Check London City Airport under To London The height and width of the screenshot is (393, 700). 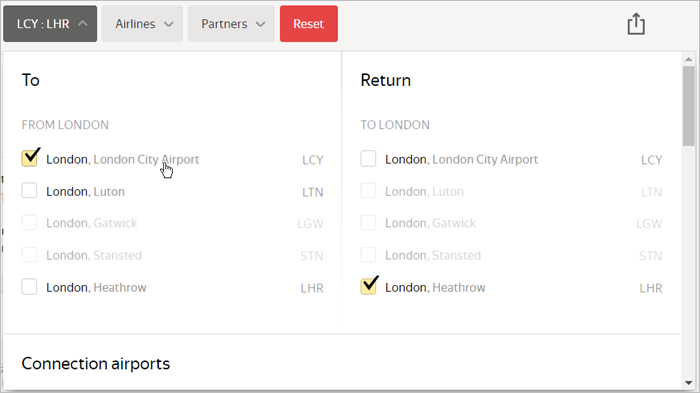pyautogui.click(x=368, y=159)
